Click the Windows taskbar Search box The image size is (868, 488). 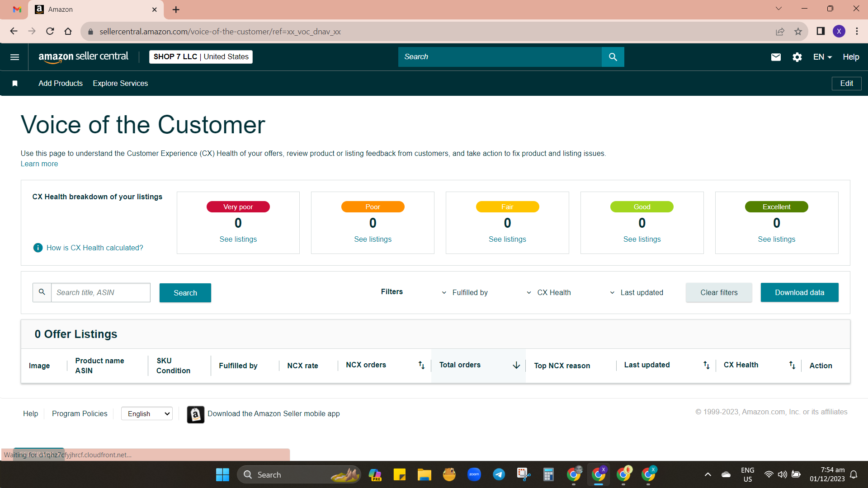298,474
